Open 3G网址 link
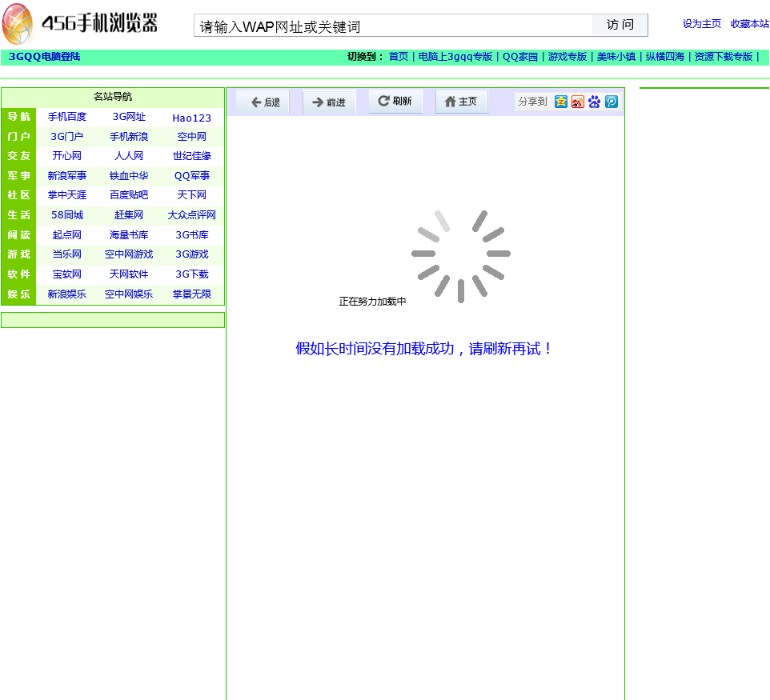Viewport: 770px width, 700px height. coord(129,117)
